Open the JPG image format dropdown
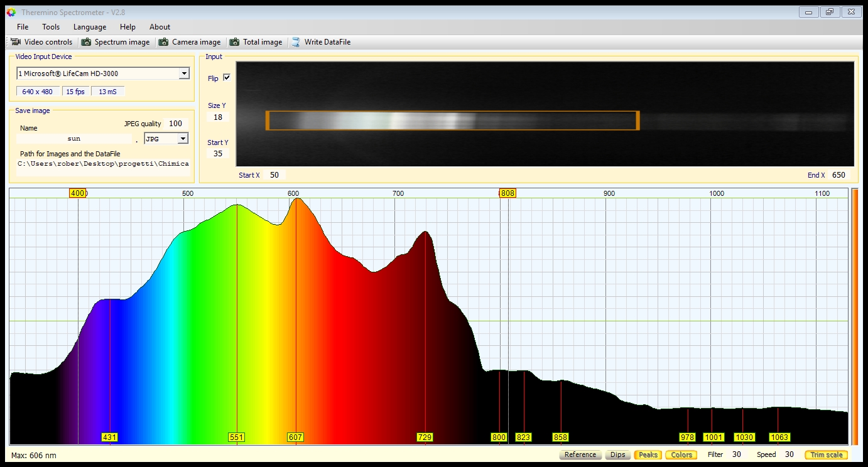The image size is (868, 467). (x=182, y=138)
